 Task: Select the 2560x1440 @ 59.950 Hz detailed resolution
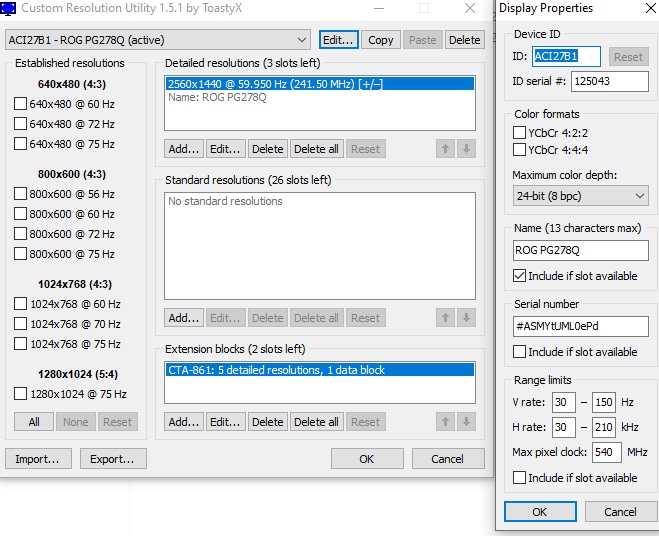pyautogui.click(x=319, y=84)
